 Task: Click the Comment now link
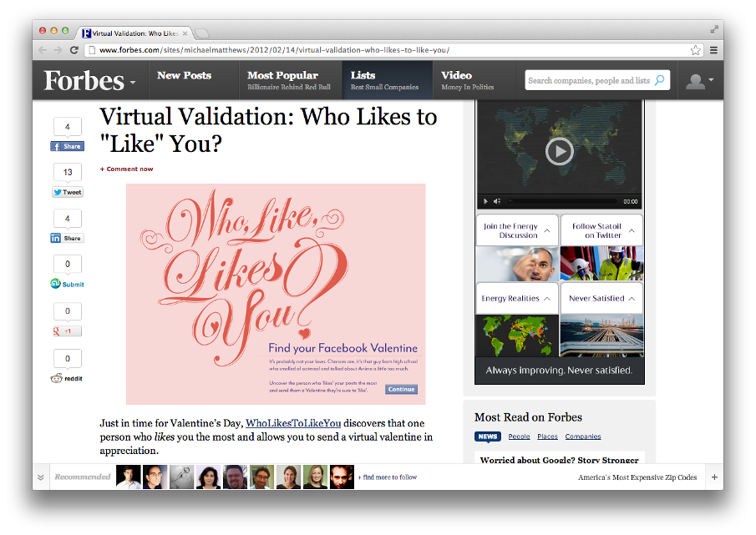126,169
